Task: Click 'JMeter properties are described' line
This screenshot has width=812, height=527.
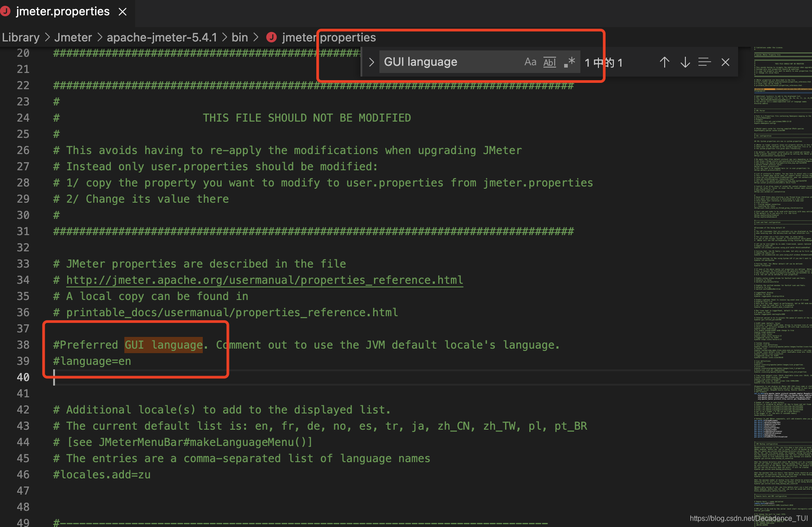Action: tap(200, 264)
